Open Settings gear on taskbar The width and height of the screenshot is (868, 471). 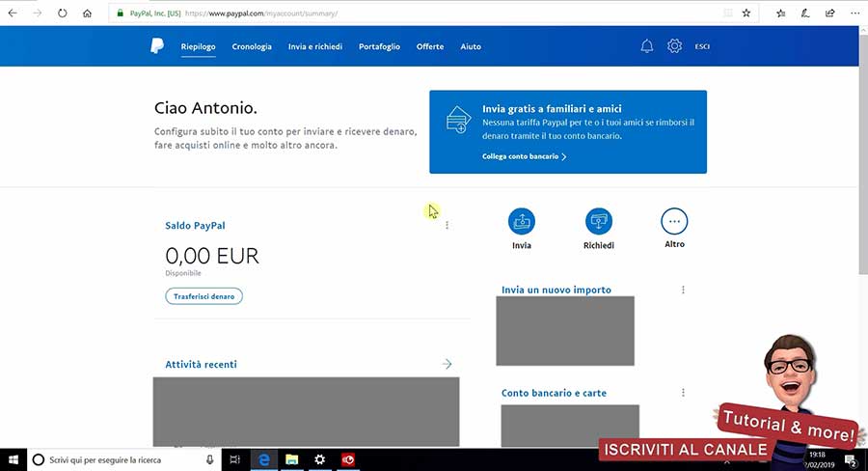319,459
